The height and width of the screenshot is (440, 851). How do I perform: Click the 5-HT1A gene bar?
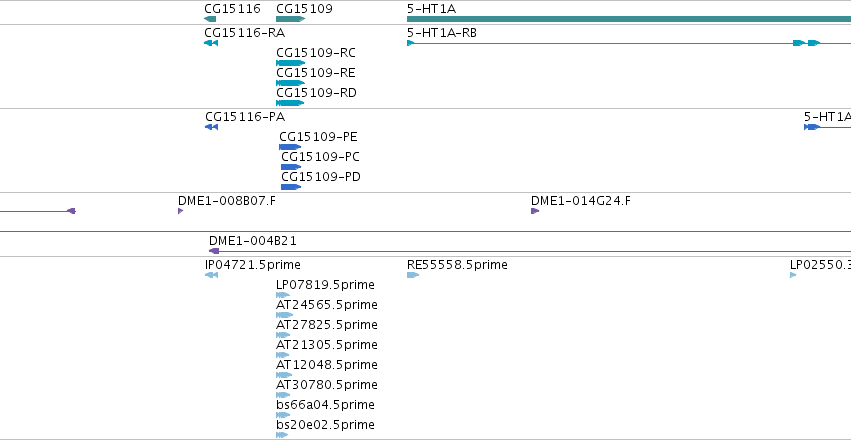(x=629, y=19)
